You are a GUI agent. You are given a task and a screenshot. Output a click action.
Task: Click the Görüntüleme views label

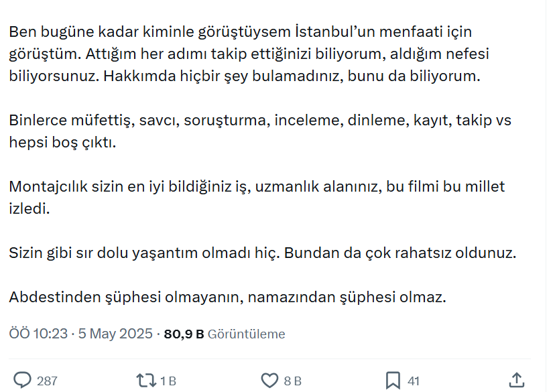coord(247,334)
